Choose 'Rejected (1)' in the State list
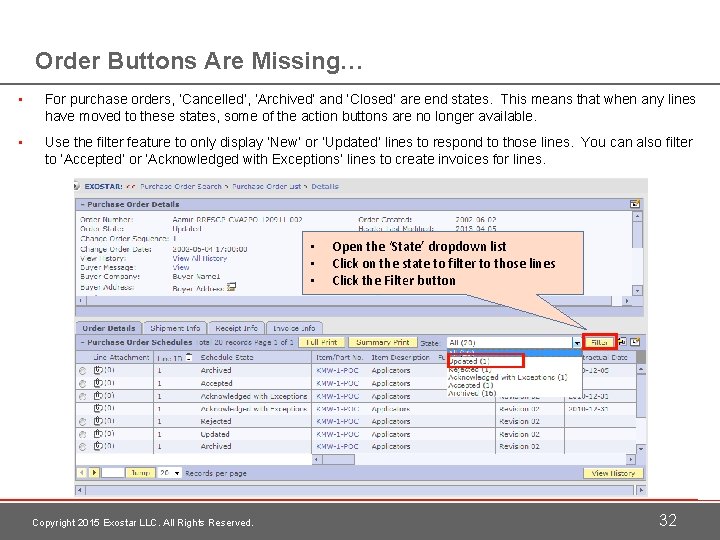 coord(470,370)
